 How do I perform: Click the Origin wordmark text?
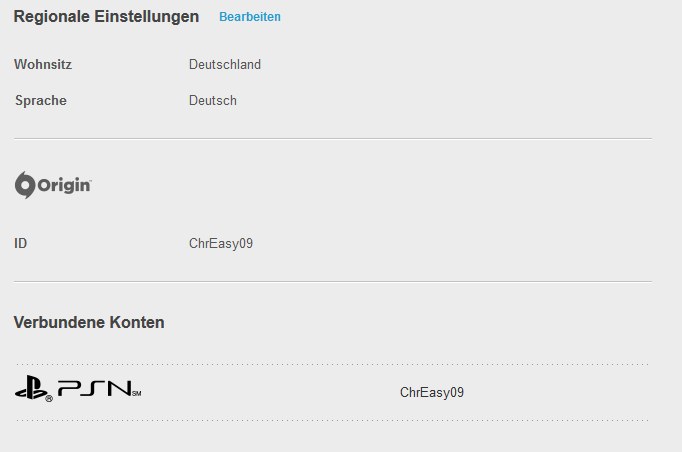click(x=64, y=186)
